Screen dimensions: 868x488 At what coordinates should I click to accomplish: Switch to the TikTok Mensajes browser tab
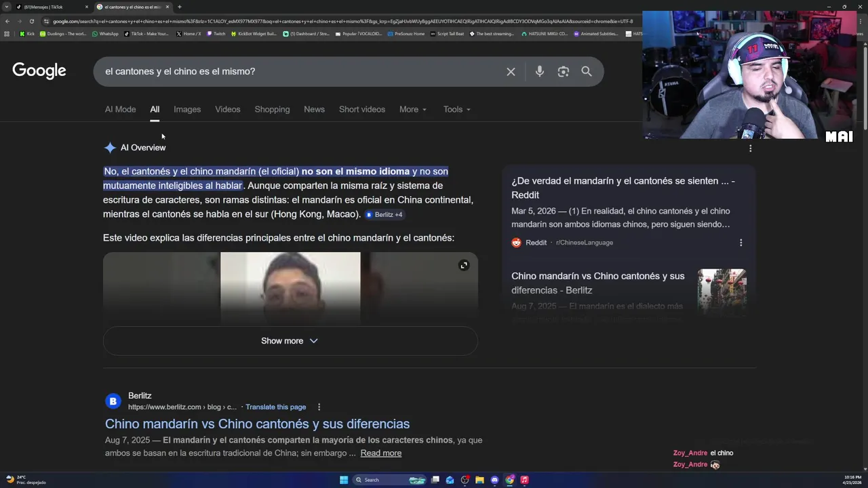[x=52, y=7]
